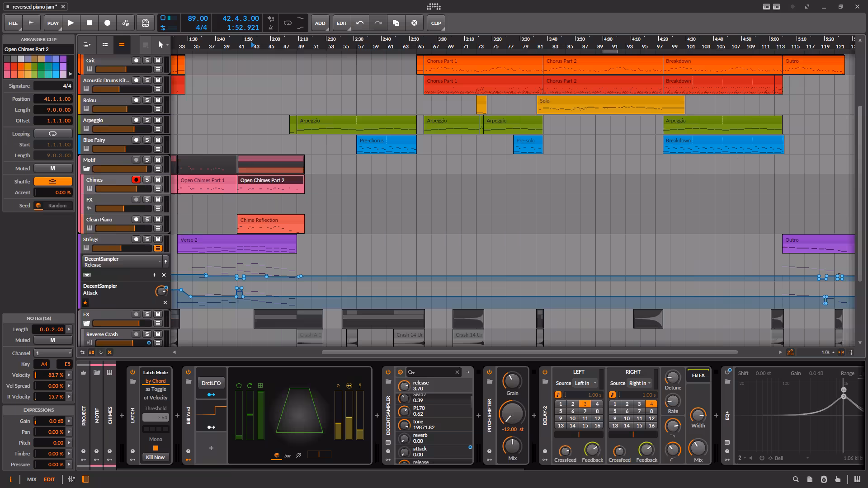
Task: Switch to the MIX tab at the bottom
Action: [x=31, y=479]
